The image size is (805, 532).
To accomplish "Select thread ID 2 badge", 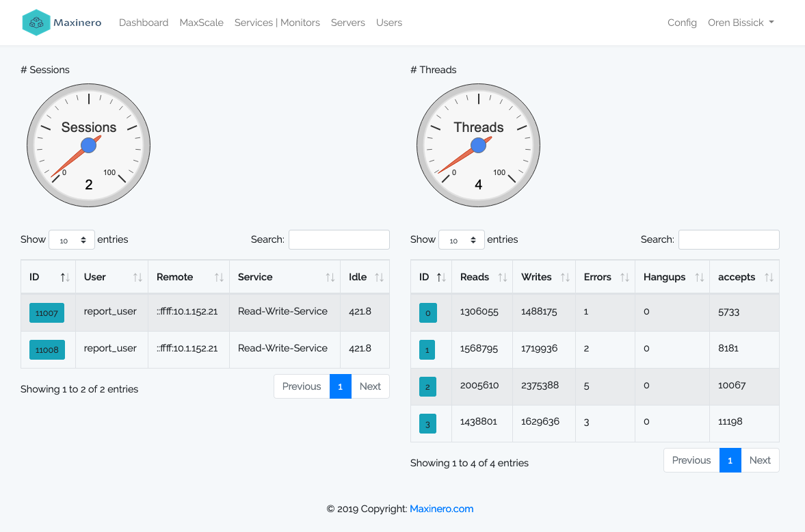I will tap(427, 387).
